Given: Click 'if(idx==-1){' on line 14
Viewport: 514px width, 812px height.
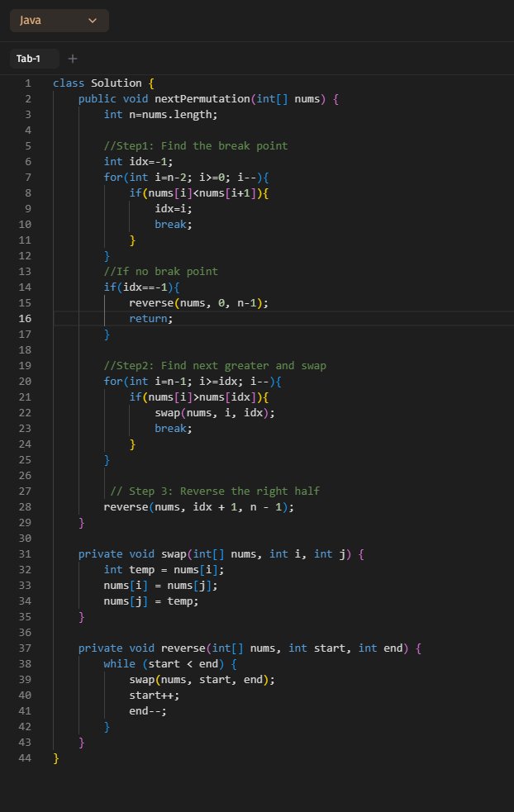Looking at the screenshot, I should pos(141,287).
